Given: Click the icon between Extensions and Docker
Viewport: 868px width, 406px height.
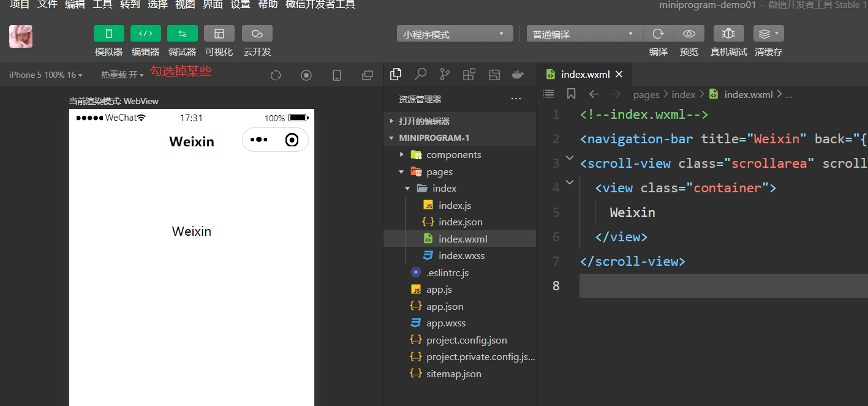Looking at the screenshot, I should tap(494, 75).
